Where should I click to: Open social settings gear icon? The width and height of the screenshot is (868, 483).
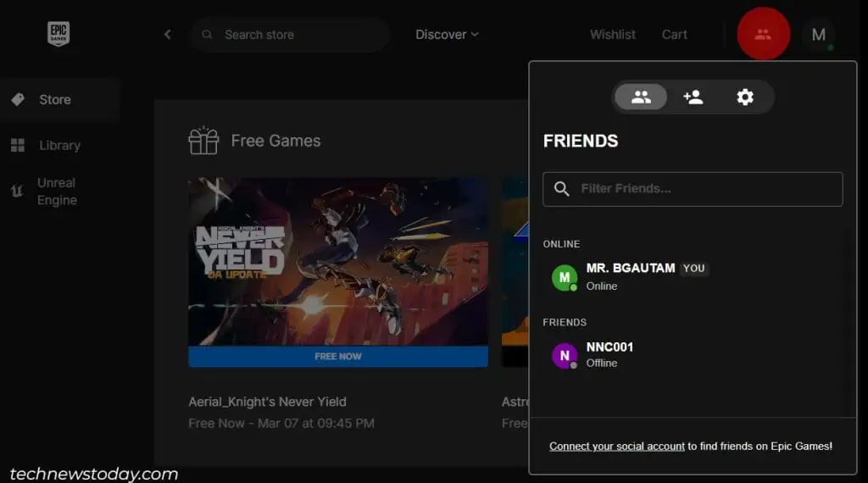coord(745,97)
